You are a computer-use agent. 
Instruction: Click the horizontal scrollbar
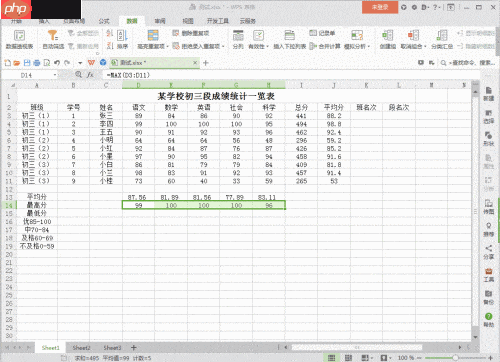(357, 347)
